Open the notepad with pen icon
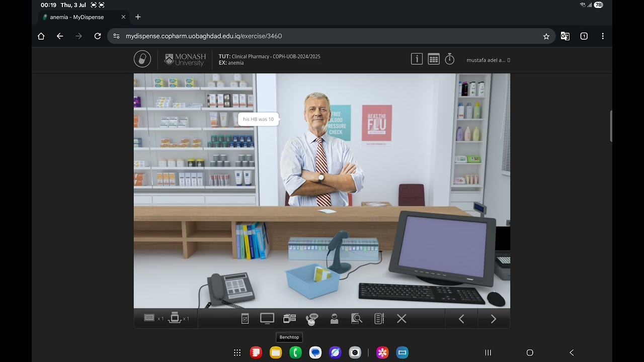Viewport: 644px width, 362px height. 379,318
